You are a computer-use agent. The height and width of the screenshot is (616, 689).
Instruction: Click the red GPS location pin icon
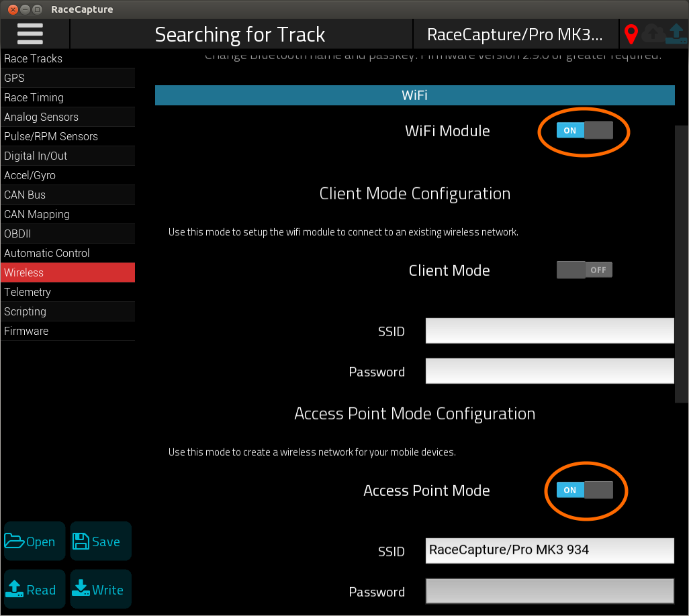coord(631,34)
